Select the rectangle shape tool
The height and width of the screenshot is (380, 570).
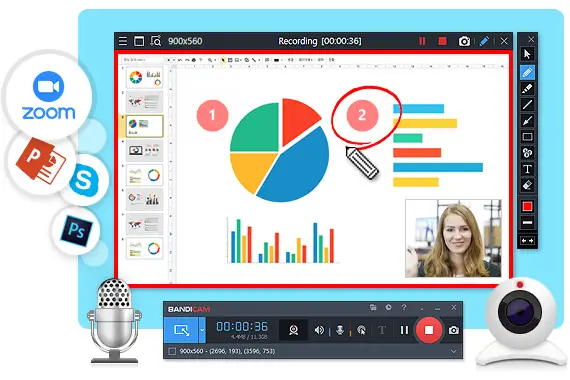[527, 137]
